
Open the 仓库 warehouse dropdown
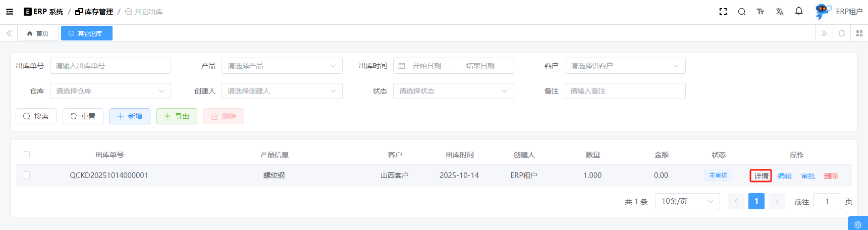point(110,91)
